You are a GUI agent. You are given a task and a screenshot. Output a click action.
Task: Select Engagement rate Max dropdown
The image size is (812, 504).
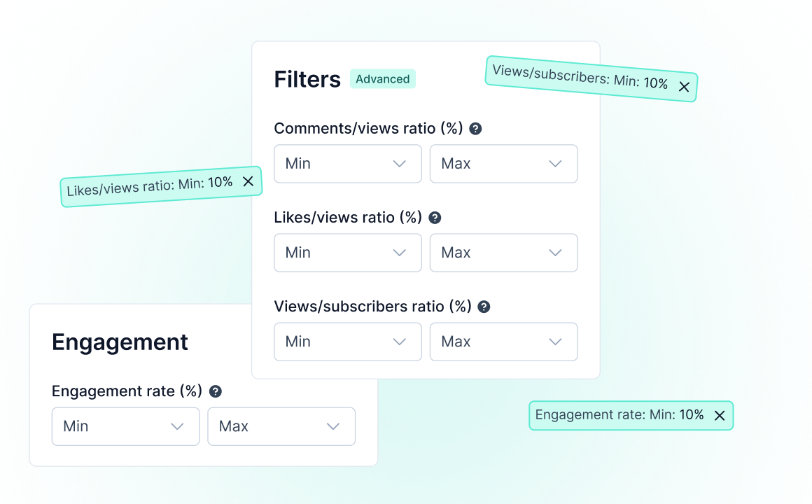pyautogui.click(x=281, y=426)
